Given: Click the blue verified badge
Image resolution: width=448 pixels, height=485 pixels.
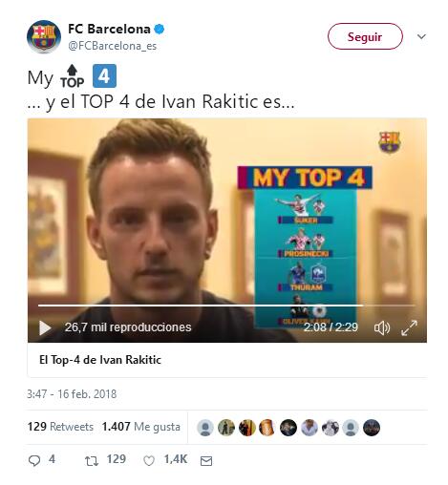Looking at the screenshot, I should (x=160, y=30).
